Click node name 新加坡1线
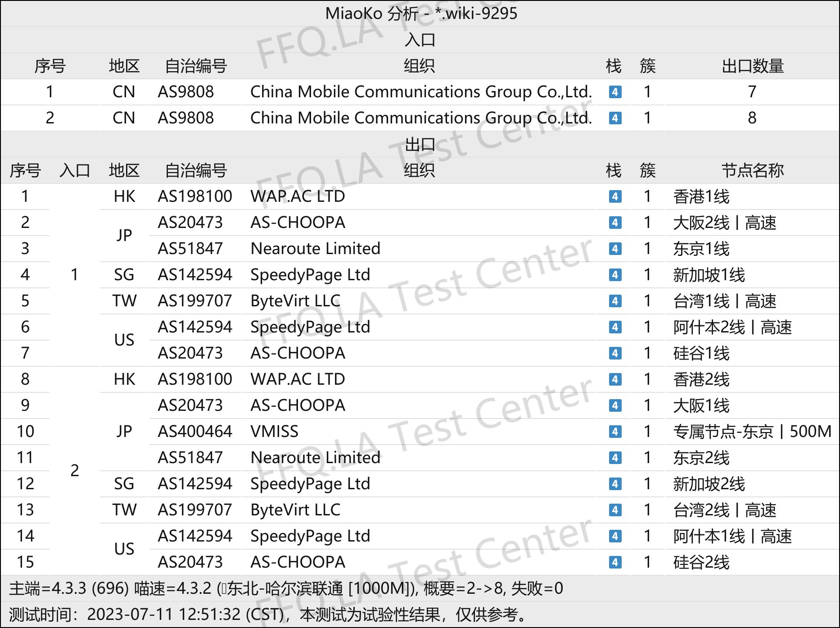Image resolution: width=840 pixels, height=628 pixels. pos(709,275)
